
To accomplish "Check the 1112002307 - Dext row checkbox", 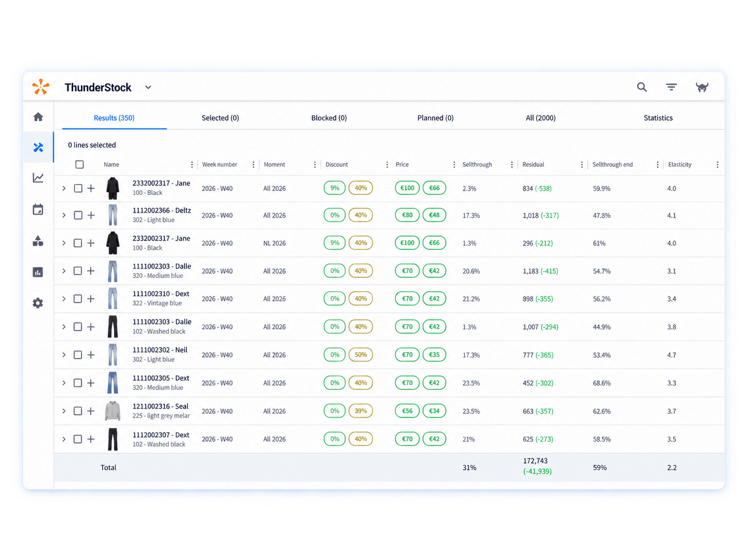I will 78,439.
